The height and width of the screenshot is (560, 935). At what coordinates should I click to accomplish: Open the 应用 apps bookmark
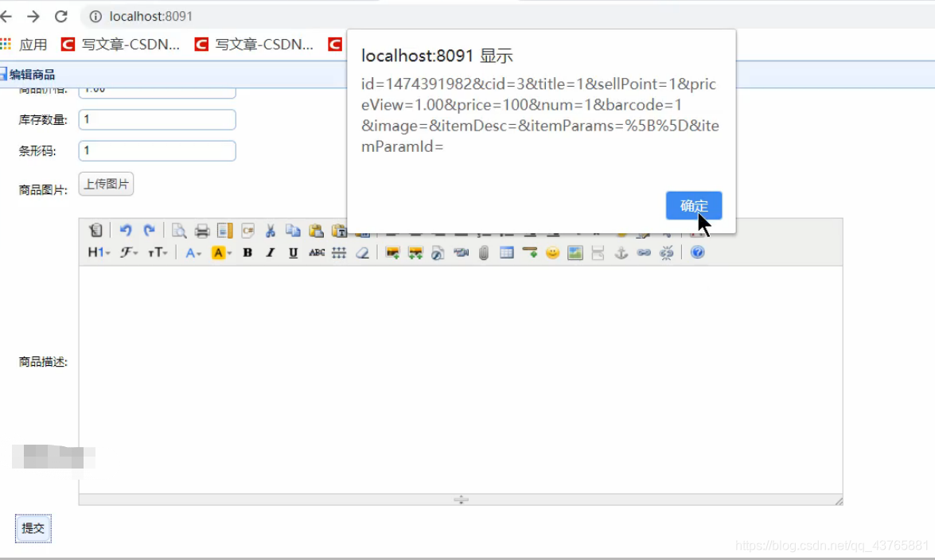[24, 45]
